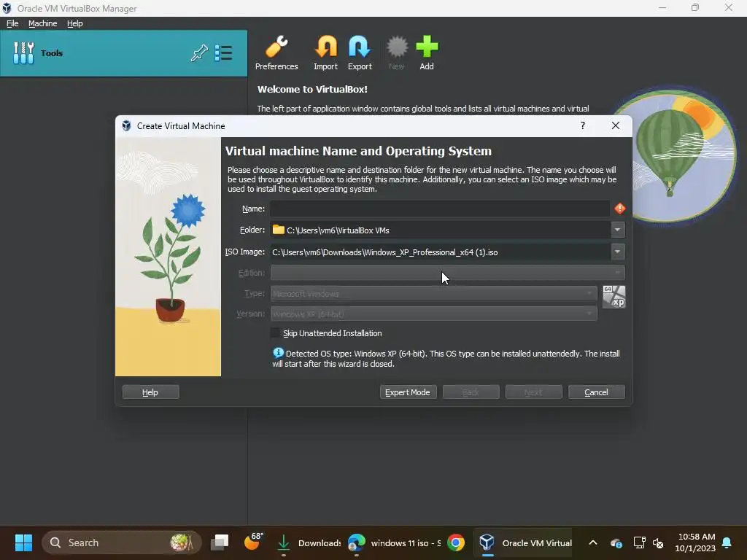
Task: Open the Type dropdown showing Microsoft Windows
Action: click(433, 294)
